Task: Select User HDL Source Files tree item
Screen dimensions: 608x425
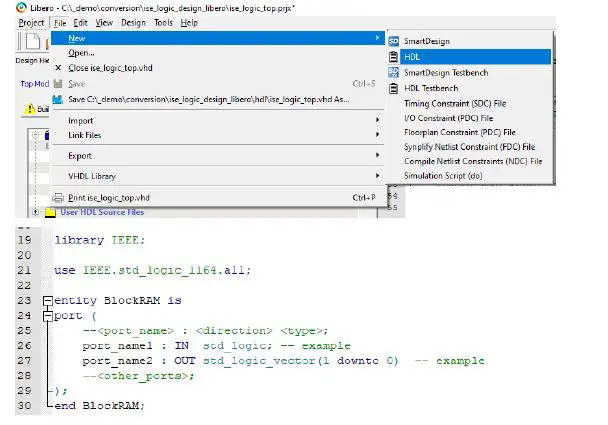Action: (102, 212)
